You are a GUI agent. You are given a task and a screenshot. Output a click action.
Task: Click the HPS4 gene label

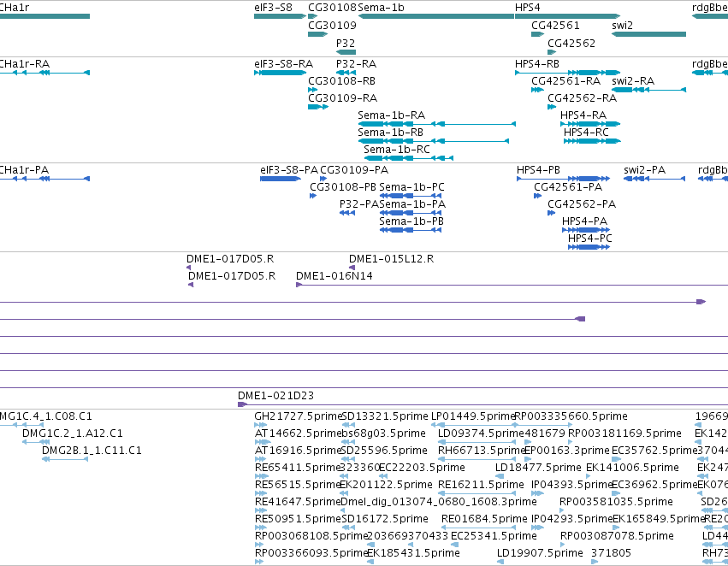pyautogui.click(x=528, y=8)
